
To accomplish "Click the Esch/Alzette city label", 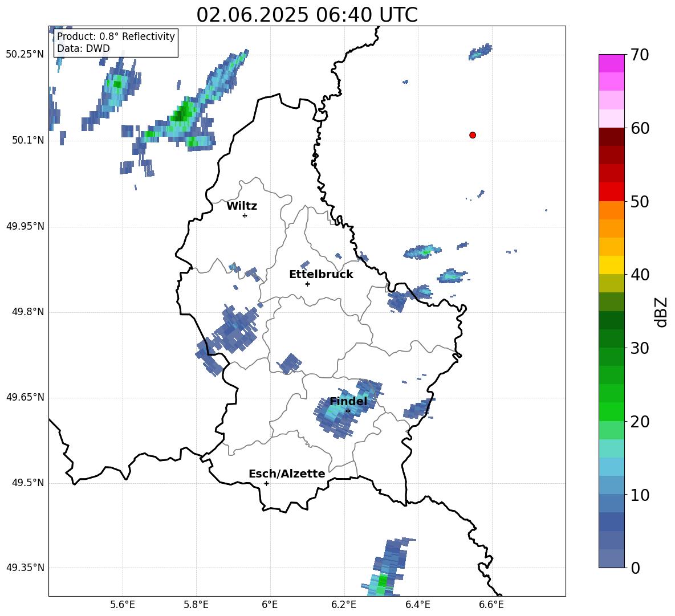I will tap(287, 474).
